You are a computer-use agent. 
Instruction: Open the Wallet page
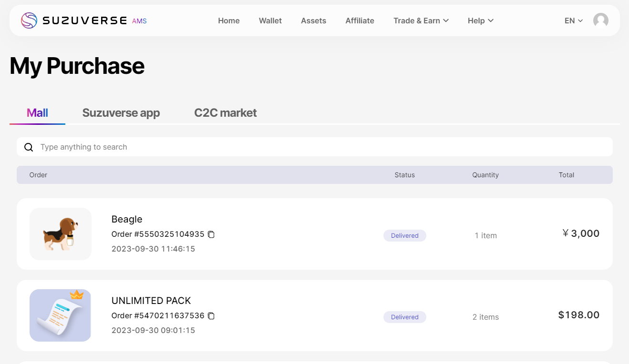pos(270,20)
